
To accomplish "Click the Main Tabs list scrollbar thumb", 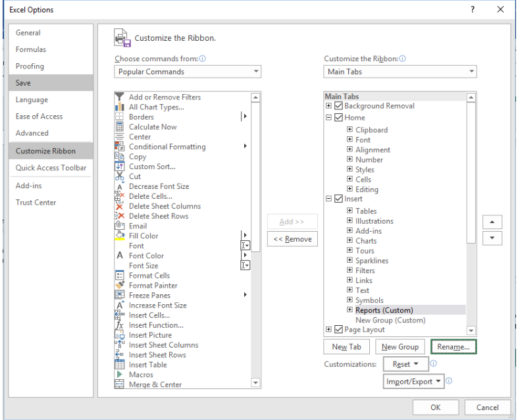I will [x=471, y=173].
